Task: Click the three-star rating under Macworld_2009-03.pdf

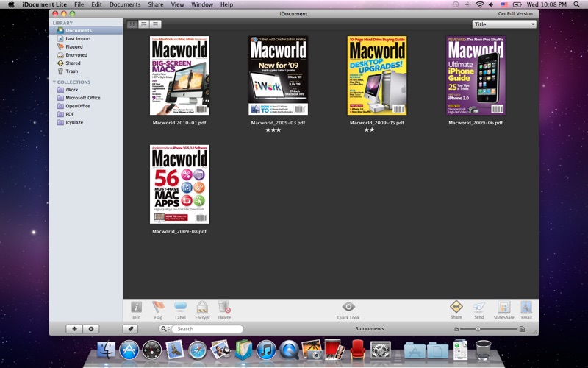Action: [273, 130]
